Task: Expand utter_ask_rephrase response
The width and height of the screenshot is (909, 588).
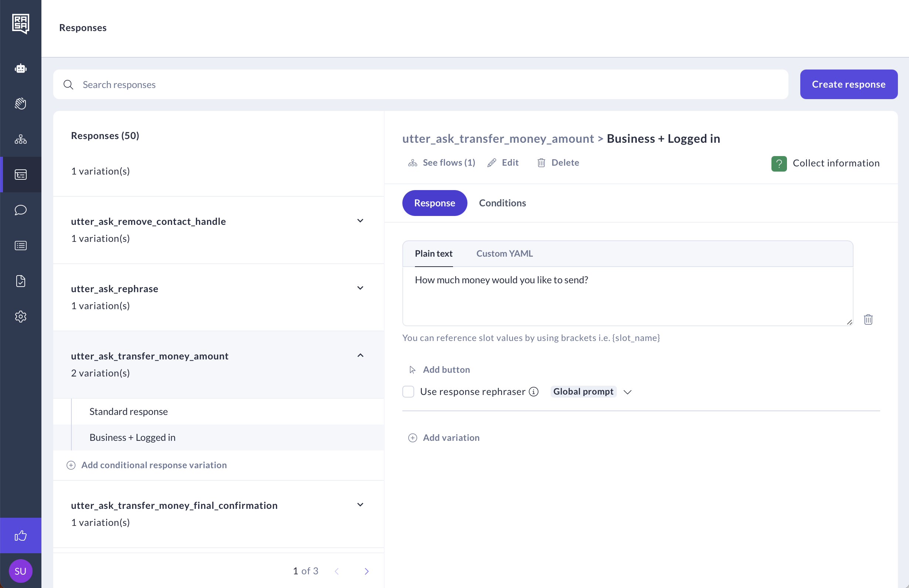Action: 360,288
